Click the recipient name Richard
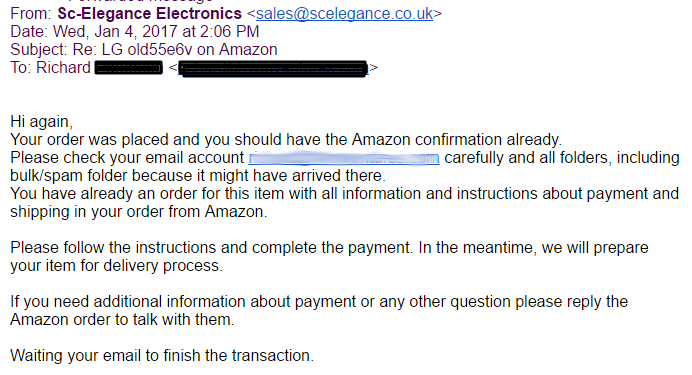Viewport: 692px width, 375px height. 63,68
